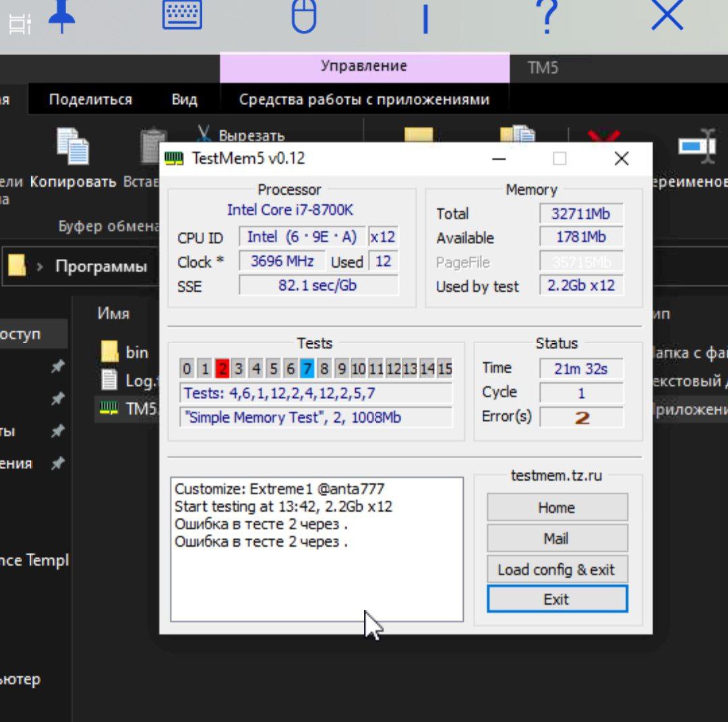
Task: Click the Cycle value 1 field
Action: click(x=581, y=393)
